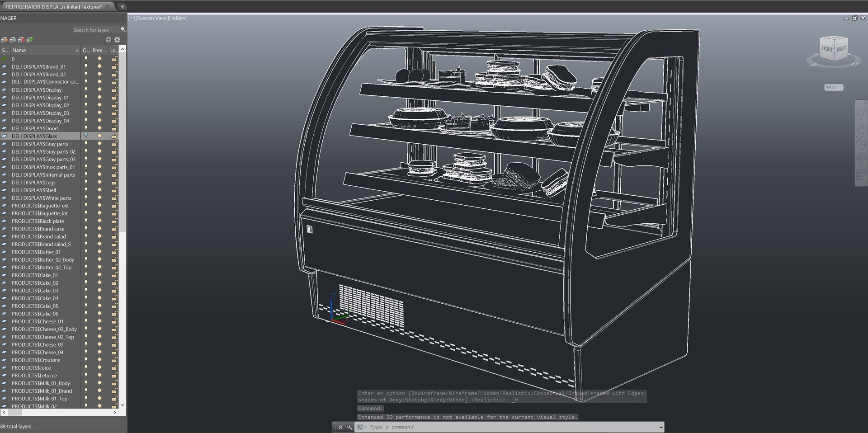Open the [Hidden] visual style menu

click(x=177, y=18)
